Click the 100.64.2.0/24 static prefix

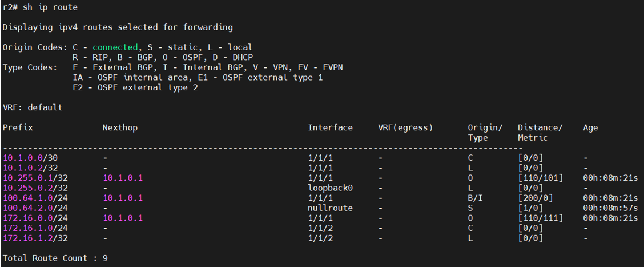tap(35, 208)
